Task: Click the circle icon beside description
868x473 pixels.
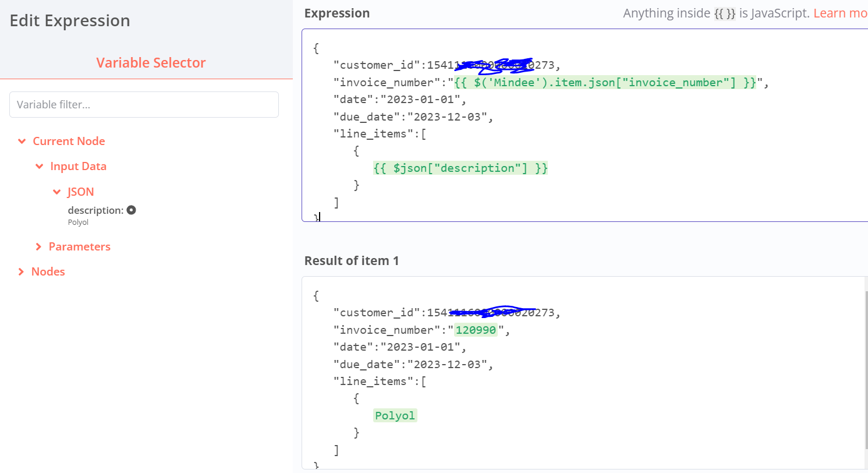Action: [x=132, y=210]
